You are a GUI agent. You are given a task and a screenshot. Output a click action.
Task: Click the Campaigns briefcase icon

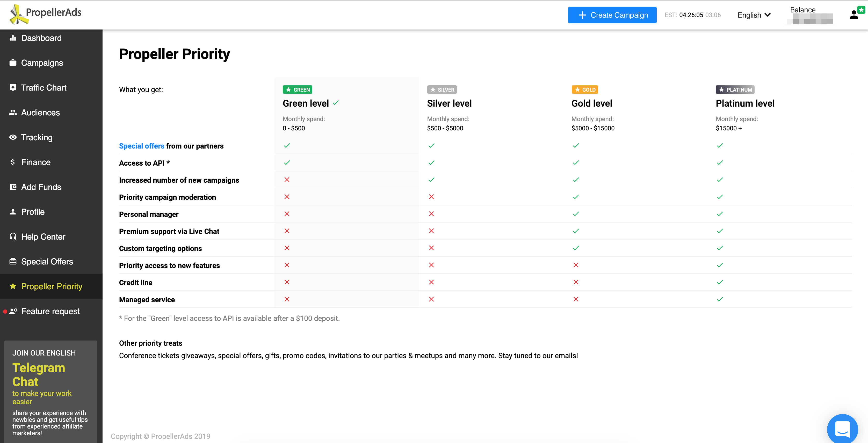tap(13, 63)
